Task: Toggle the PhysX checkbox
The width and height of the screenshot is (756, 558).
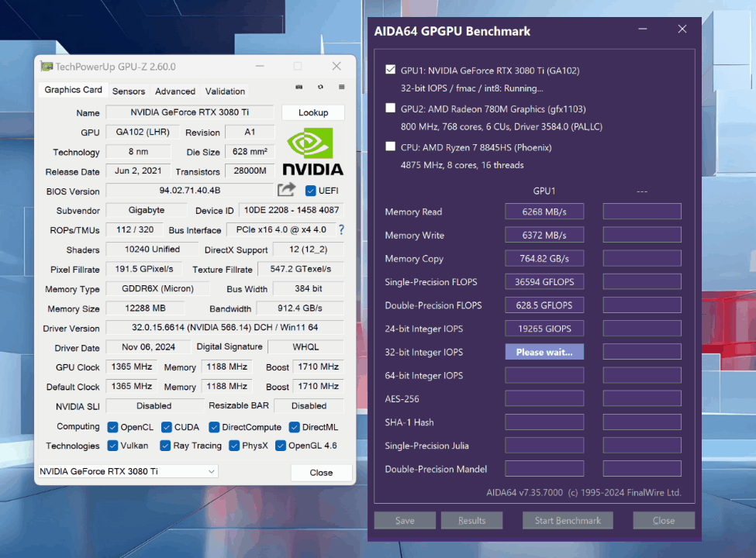Action: (x=234, y=446)
